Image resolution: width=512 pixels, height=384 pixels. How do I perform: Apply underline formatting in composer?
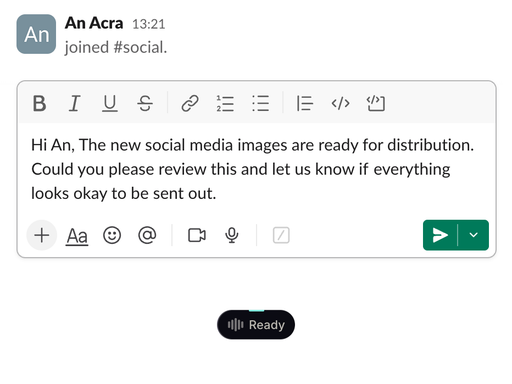click(x=110, y=103)
